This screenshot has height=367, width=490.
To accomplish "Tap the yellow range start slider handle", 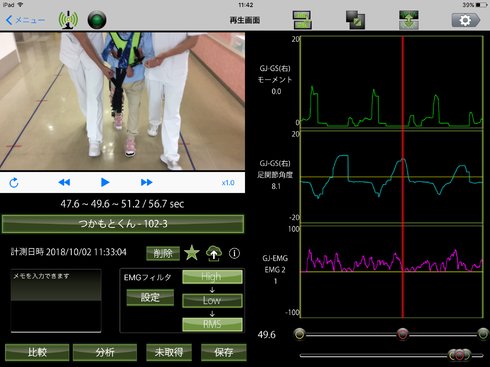I will [300, 334].
